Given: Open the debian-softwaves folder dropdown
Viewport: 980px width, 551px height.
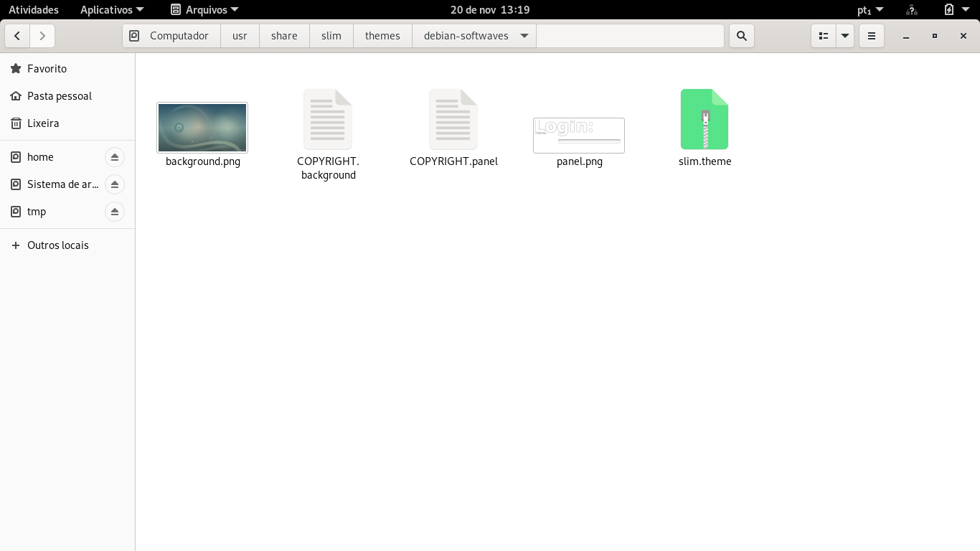Looking at the screenshot, I should click(524, 36).
